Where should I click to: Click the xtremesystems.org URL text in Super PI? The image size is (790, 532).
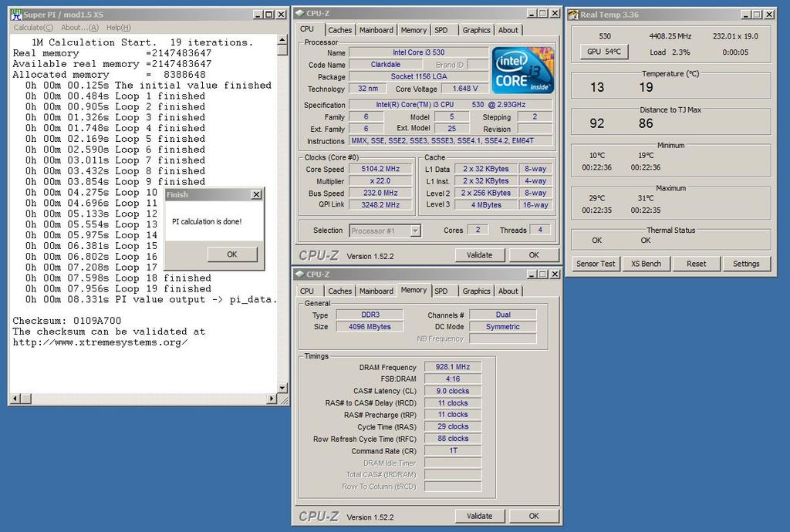pos(100,342)
